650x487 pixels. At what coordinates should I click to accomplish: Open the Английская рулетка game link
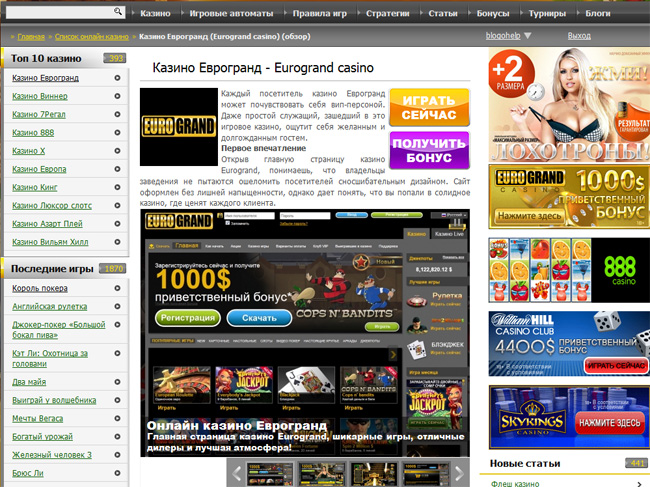pos(49,306)
